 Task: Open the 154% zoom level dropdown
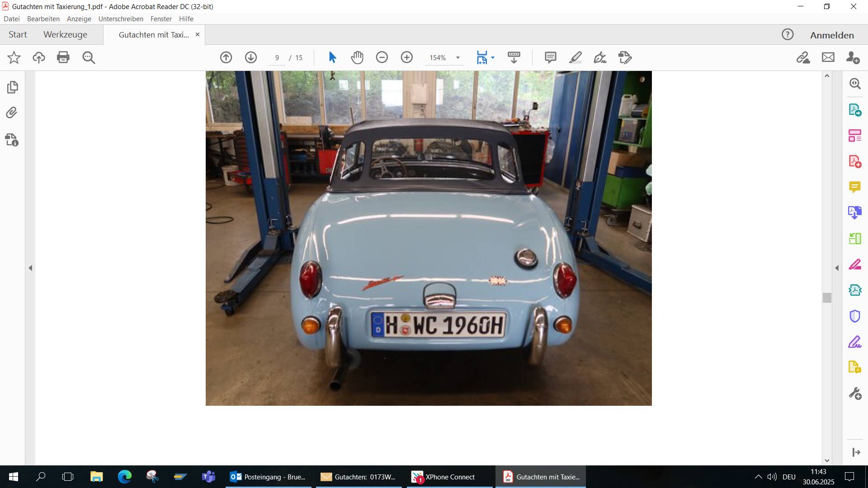coord(458,58)
